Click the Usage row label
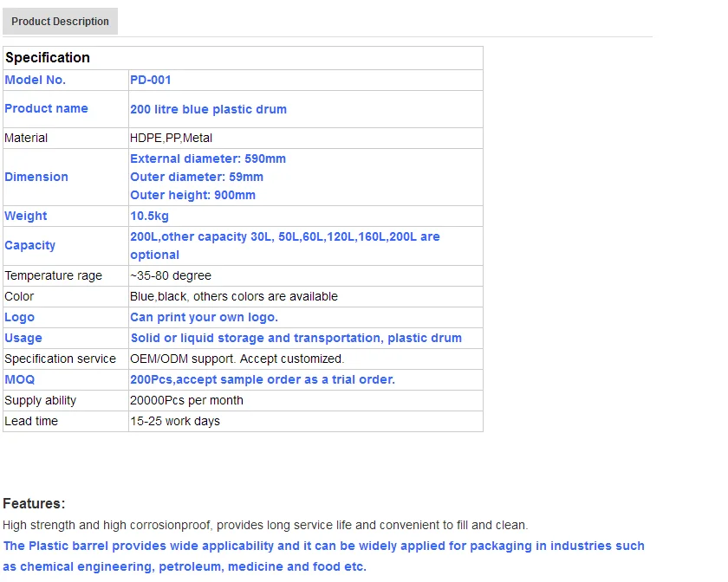728x582 pixels. [23, 338]
